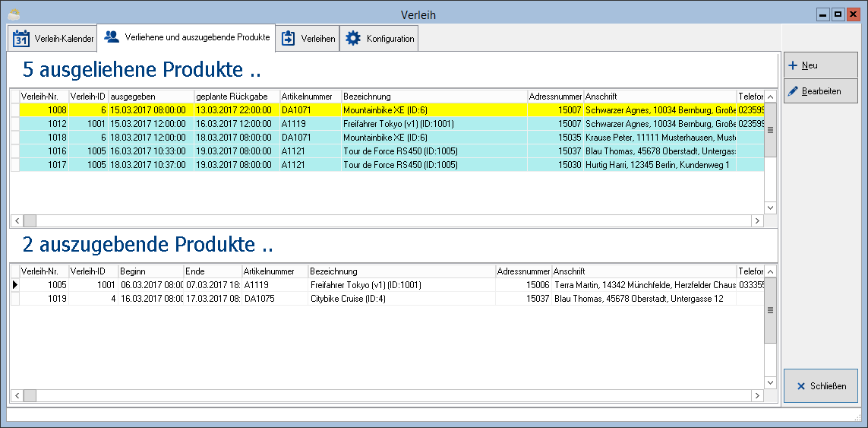
Task: Click geplante Rückgabe column header
Action: [x=237, y=96]
